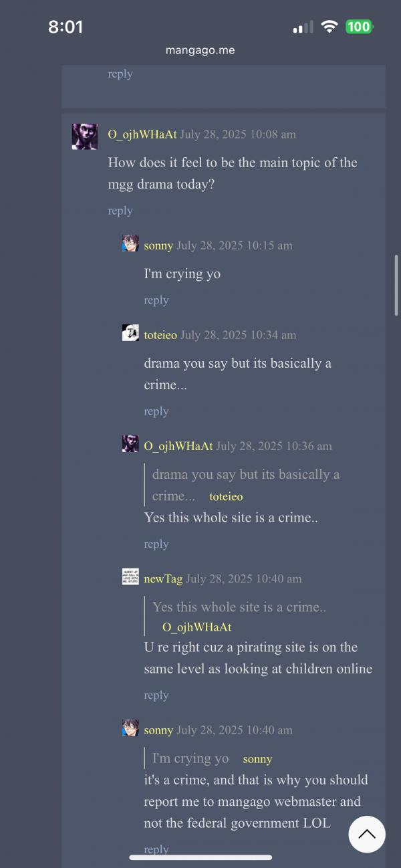Reply to 'Yes this whole site is a crime' comment
Viewport: 401px width, 868px height.
(x=156, y=544)
